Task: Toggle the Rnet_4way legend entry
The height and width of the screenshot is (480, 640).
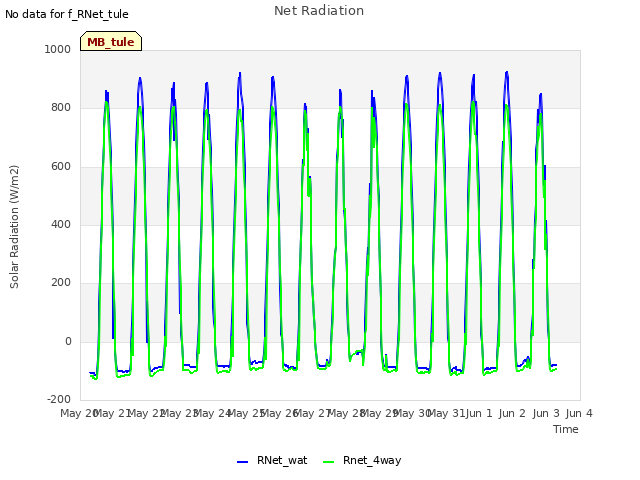Action: 362,460
